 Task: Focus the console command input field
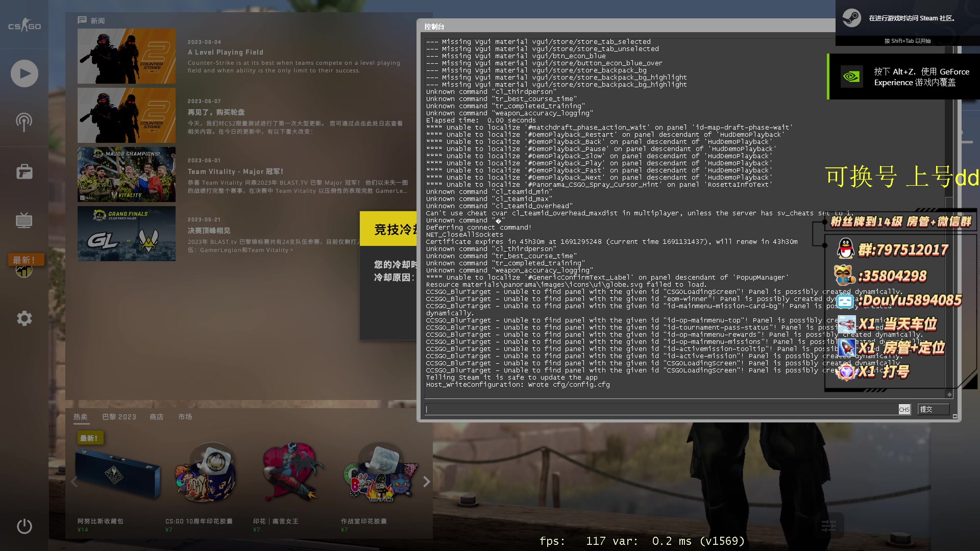point(661,409)
